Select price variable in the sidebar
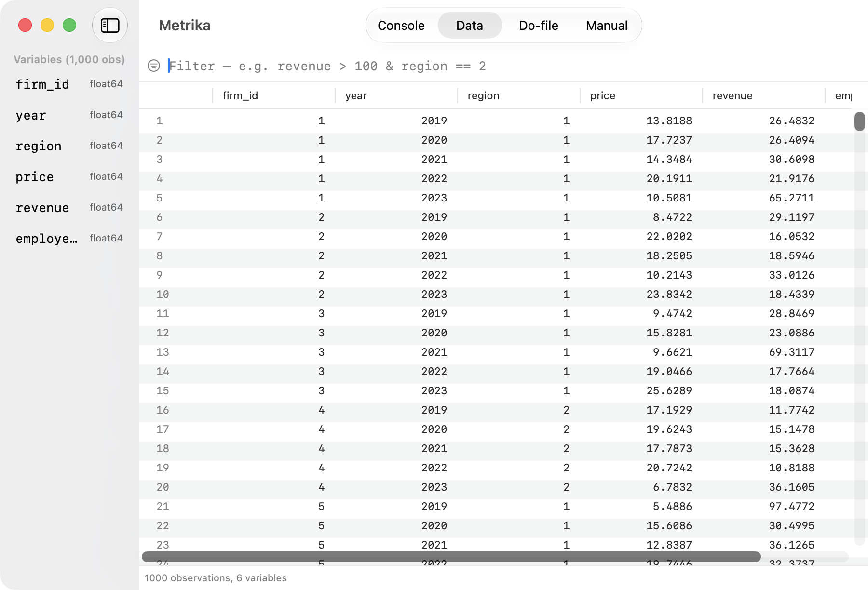The height and width of the screenshot is (590, 868). point(69,177)
